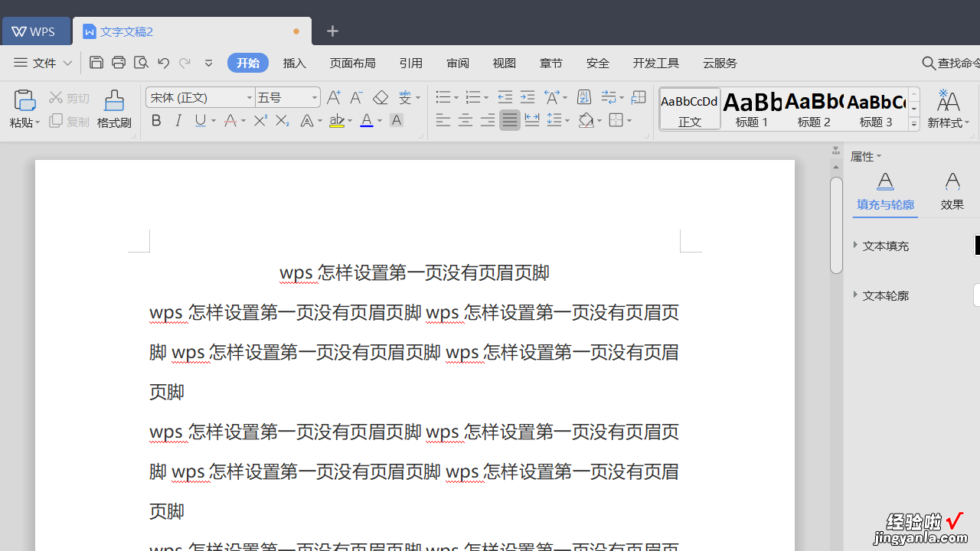Viewport: 980px width, 551px height.
Task: Center-align the paragraph text
Action: pyautogui.click(x=465, y=120)
